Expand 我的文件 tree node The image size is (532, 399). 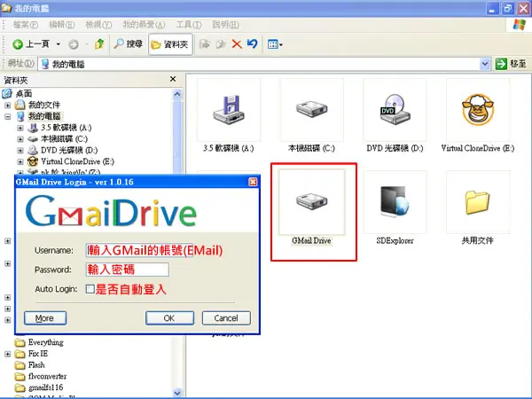tap(7, 106)
